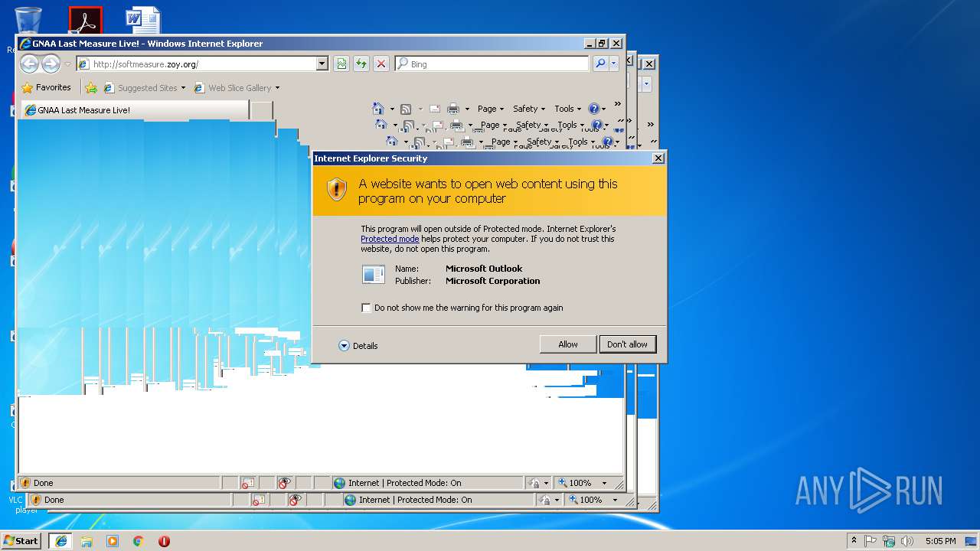This screenshot has width=980, height=551.
Task: Click Print icon in top command bar
Action: [453, 109]
